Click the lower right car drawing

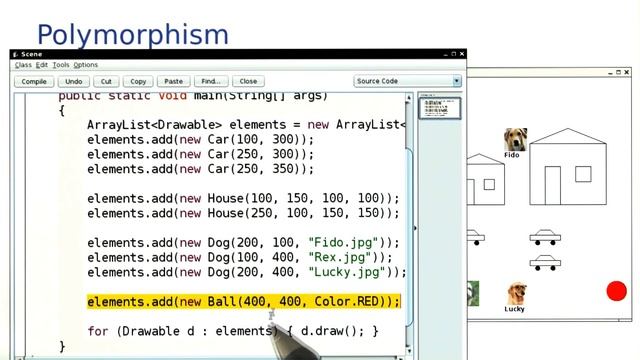545,262
